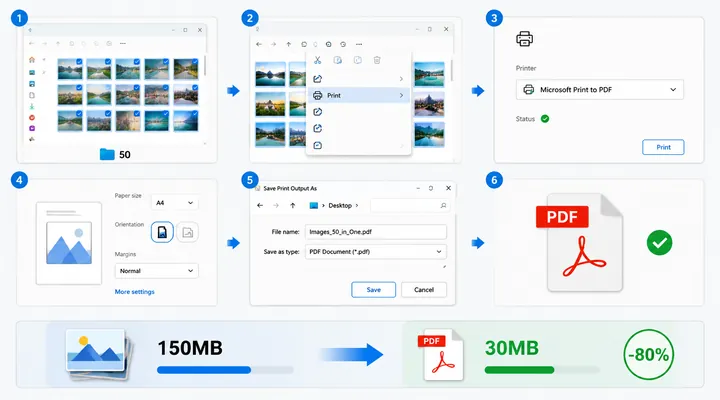Screen dimensions: 720x400
Task: Uncheck the last photo's checkbox in step 1 bottom row
Action: (x=195, y=113)
